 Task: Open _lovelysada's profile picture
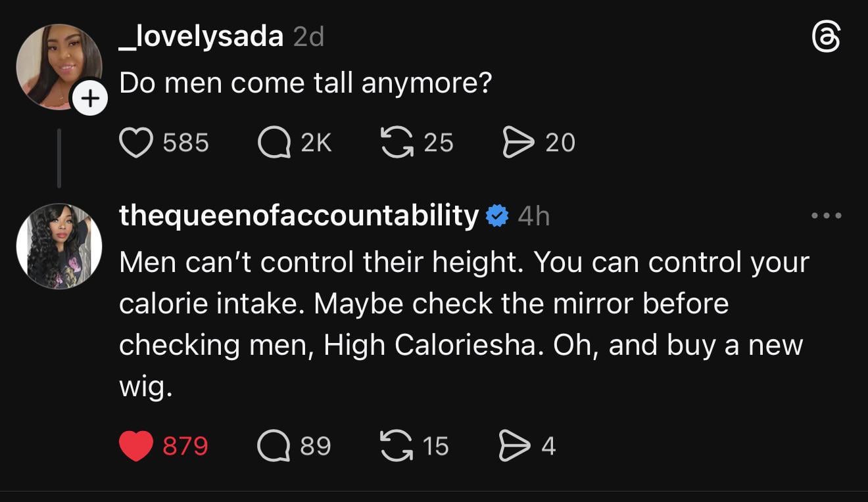(58, 66)
